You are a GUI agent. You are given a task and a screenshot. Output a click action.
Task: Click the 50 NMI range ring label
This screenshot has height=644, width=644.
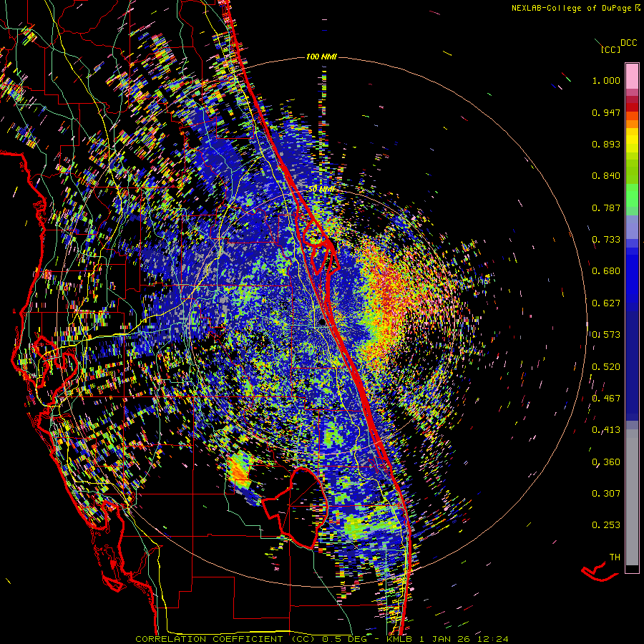321,190
